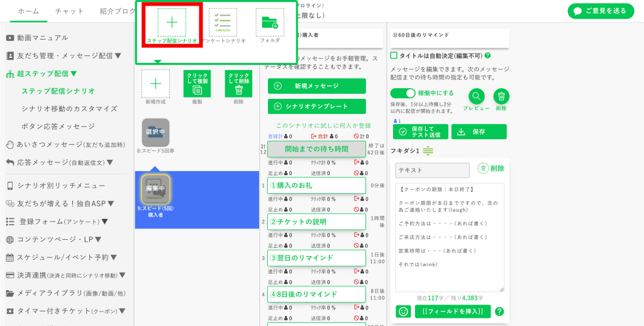Toggle the 稼働中にする switch
The width and height of the screenshot is (644, 326).
coord(402,93)
